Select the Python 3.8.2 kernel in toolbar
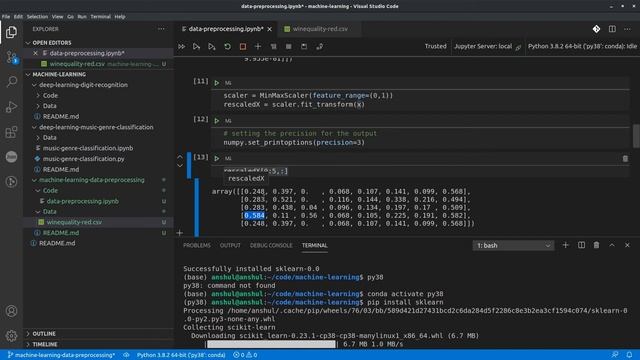 coord(582,46)
